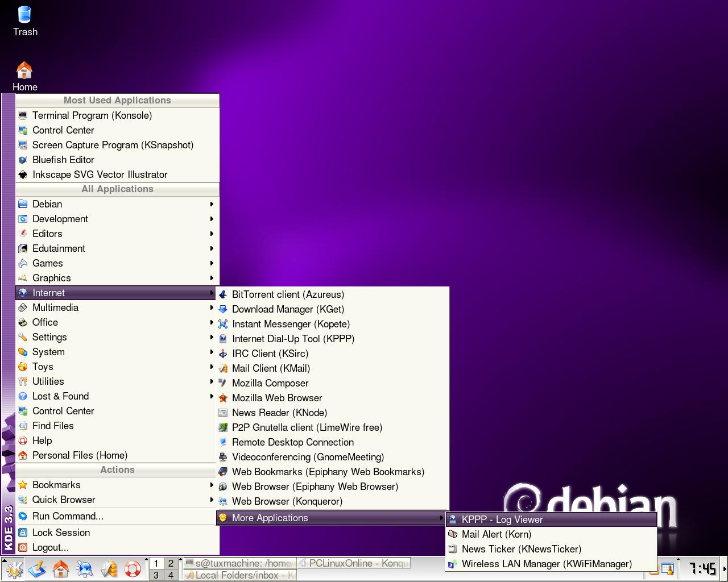Activate the PCLinuxOnline Konqueror taskbar entry
Screen dimensions: 728x582
[x=354, y=563]
